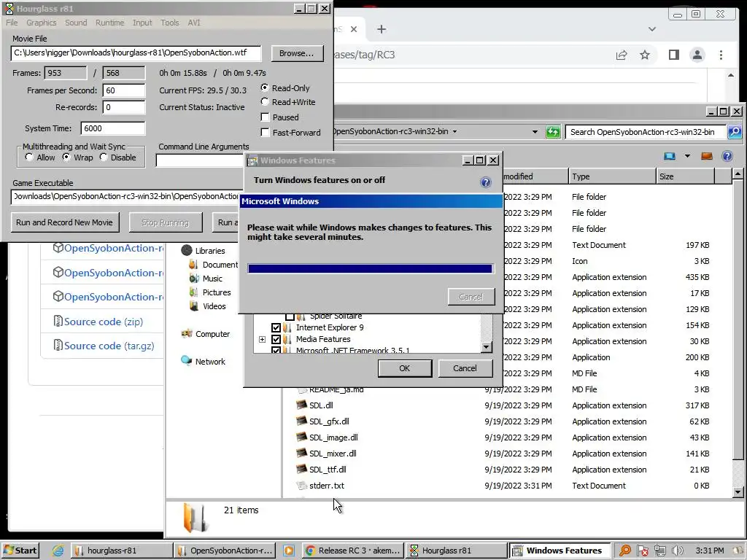Select the Read+Write radio option
The height and width of the screenshot is (560, 747).
pyautogui.click(x=265, y=101)
